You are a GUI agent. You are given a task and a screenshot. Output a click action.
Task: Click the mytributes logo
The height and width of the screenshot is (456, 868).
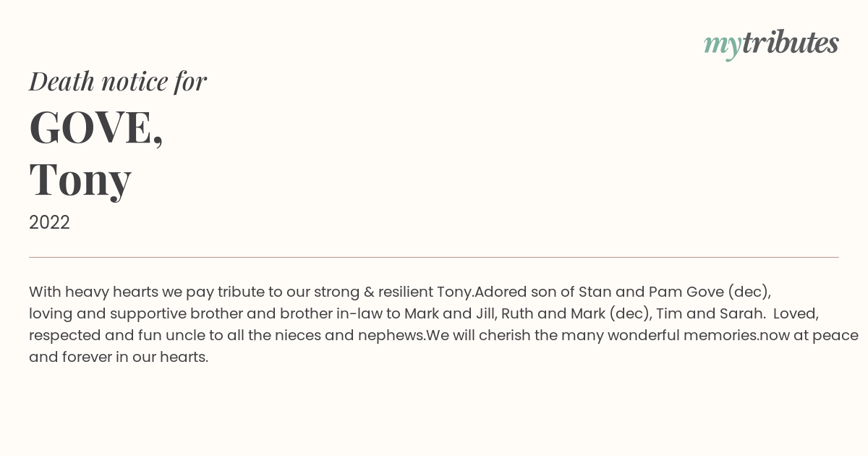coord(771,44)
